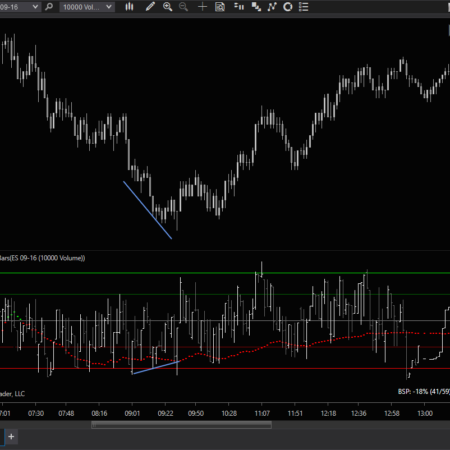Open the instrument selector dropdown 09-16
This screenshot has height=450, width=450.
pyautogui.click(x=19, y=7)
